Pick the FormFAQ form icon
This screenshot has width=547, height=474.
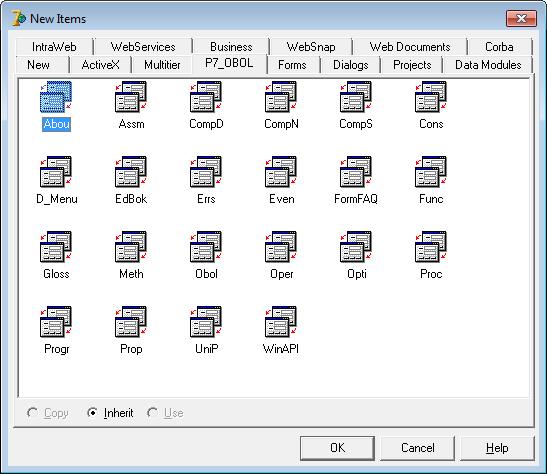(356, 172)
